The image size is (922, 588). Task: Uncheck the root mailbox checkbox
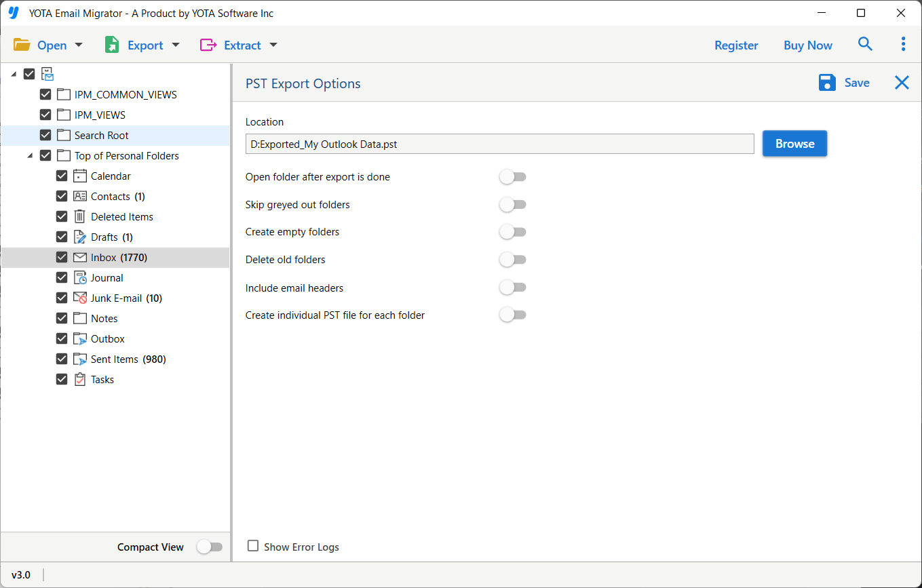coord(29,74)
